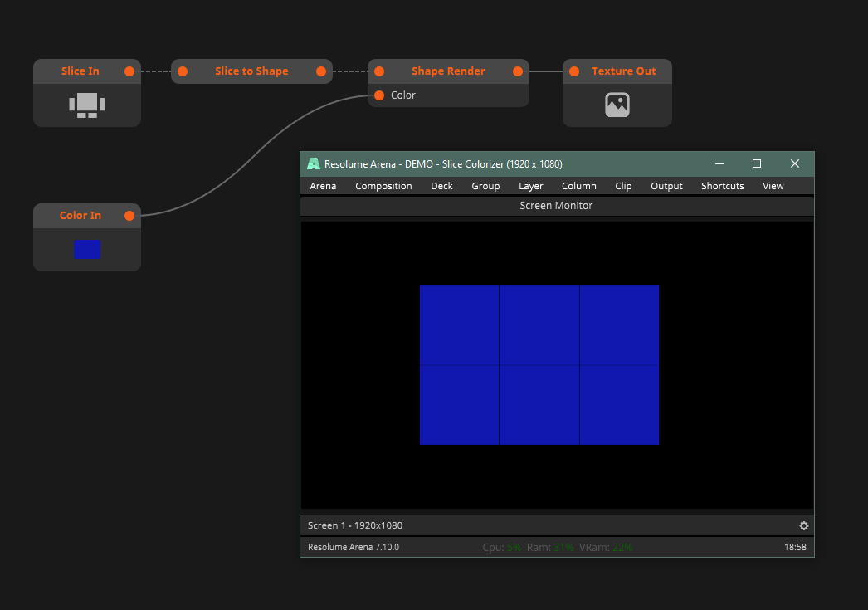Click the Texture Out image icon

(617, 105)
